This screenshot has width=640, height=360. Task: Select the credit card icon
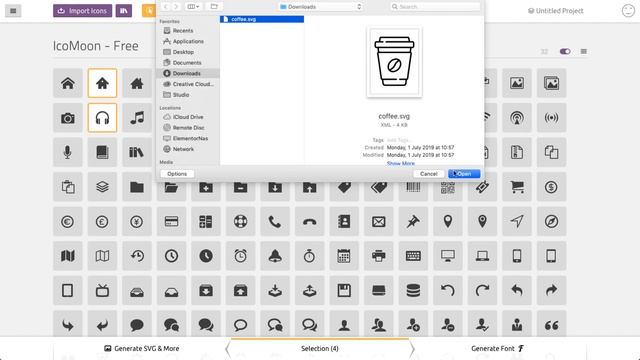coord(171,222)
